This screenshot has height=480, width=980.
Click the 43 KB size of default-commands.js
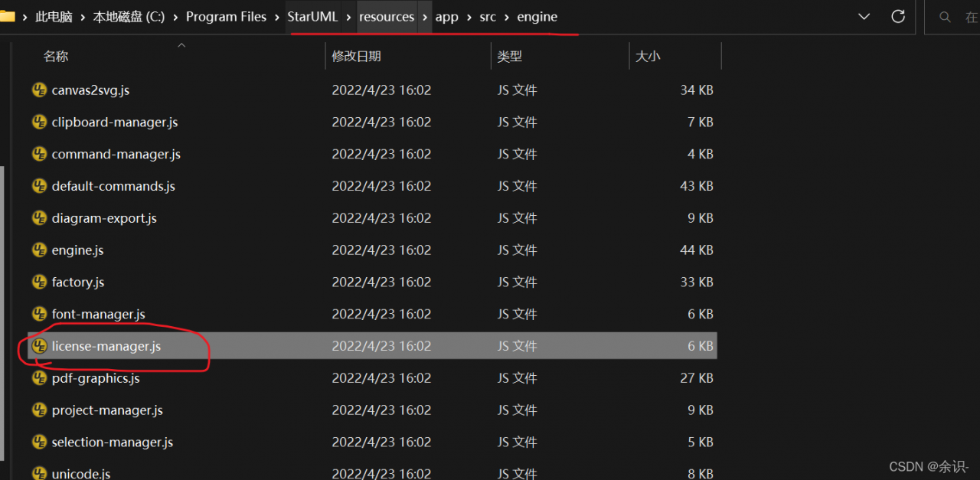pos(697,186)
